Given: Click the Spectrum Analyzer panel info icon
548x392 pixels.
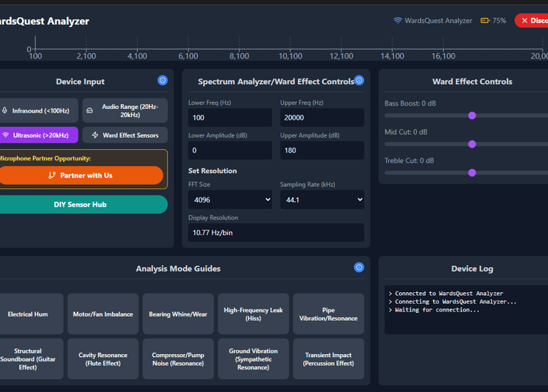Looking at the screenshot, I should [359, 81].
